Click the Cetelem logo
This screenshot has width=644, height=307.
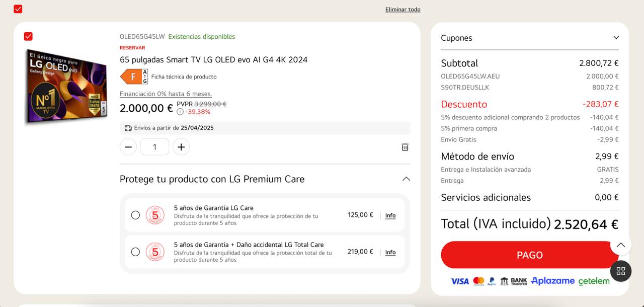[x=594, y=281]
